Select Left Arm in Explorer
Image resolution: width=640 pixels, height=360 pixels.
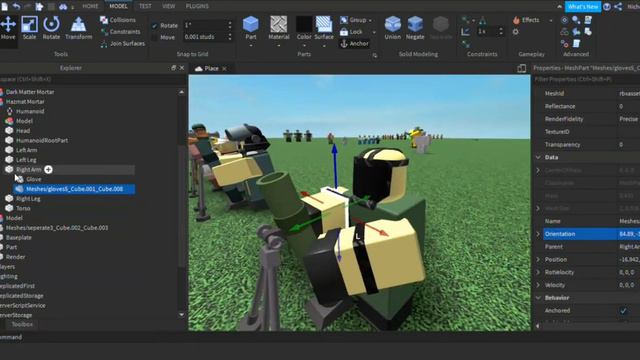(27, 150)
